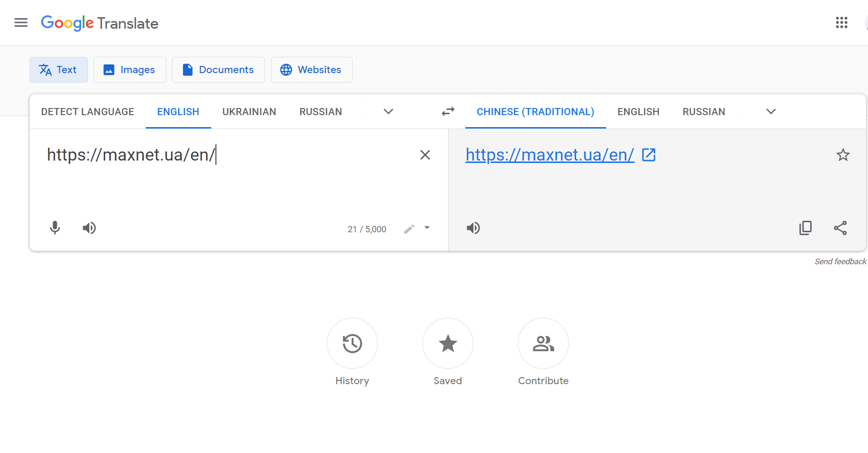Swap source and target languages
Viewport: 868px width, 453px height.
pyautogui.click(x=448, y=111)
